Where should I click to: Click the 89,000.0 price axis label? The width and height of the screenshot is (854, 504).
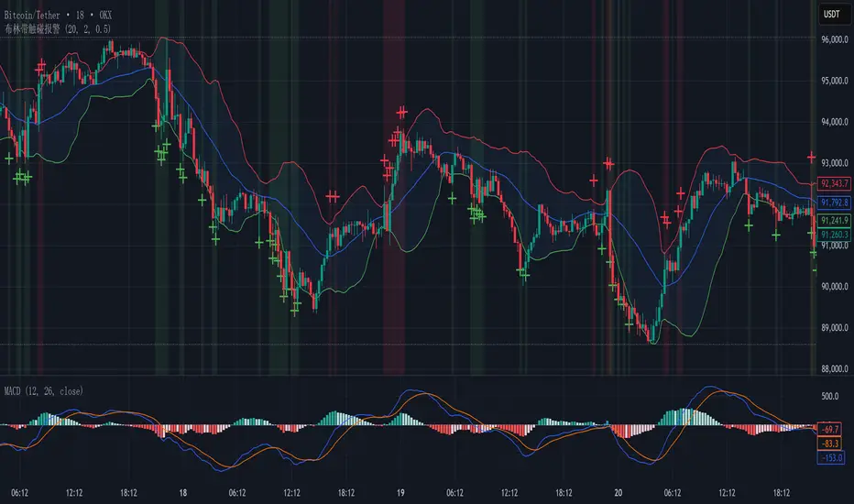click(x=835, y=328)
